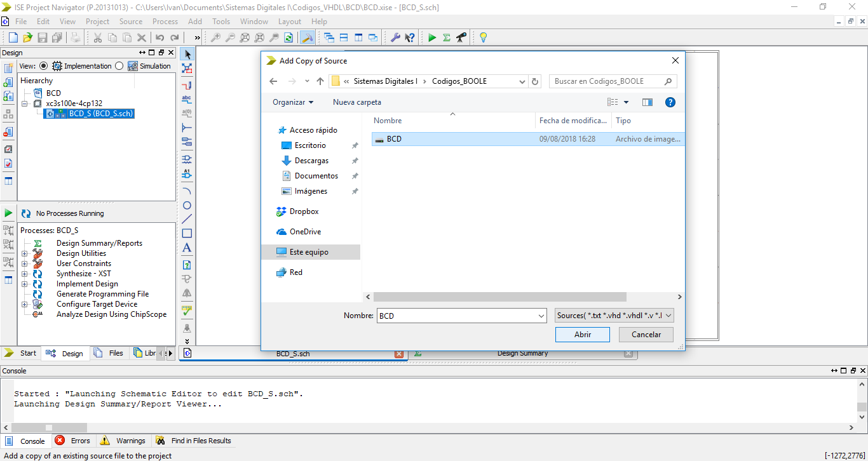Switch to the Errors tab
Image resolution: width=868 pixels, height=461 pixels.
pyautogui.click(x=72, y=441)
